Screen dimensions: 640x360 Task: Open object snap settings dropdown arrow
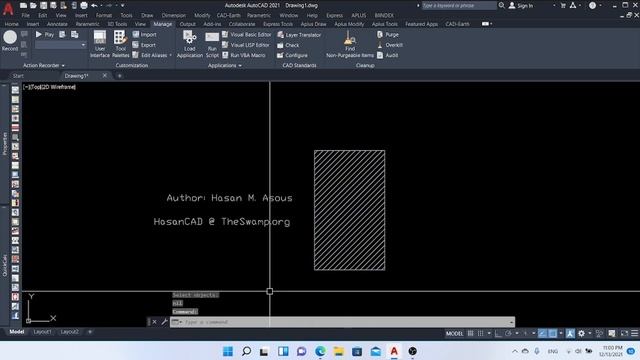(561, 333)
